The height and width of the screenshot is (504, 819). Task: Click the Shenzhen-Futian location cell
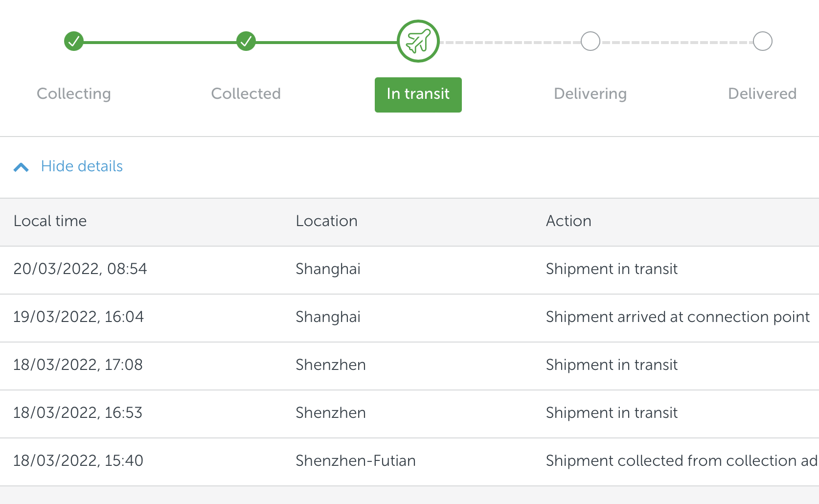pyautogui.click(x=356, y=461)
